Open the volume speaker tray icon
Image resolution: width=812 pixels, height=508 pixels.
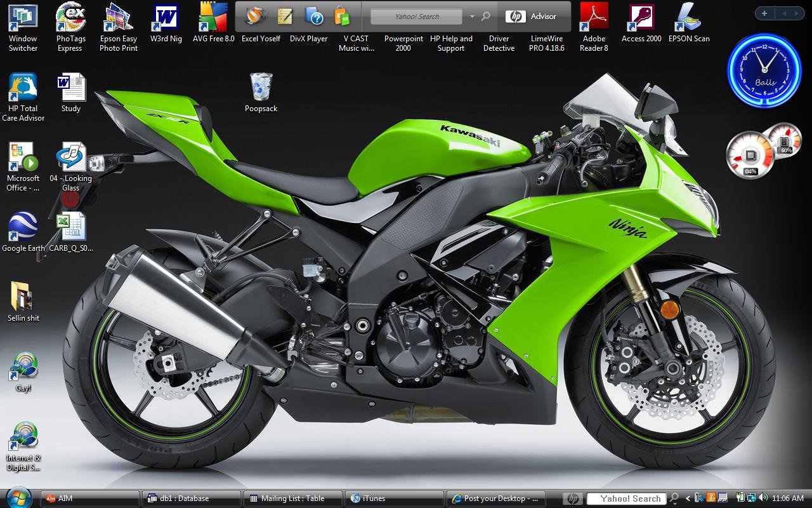(763, 498)
